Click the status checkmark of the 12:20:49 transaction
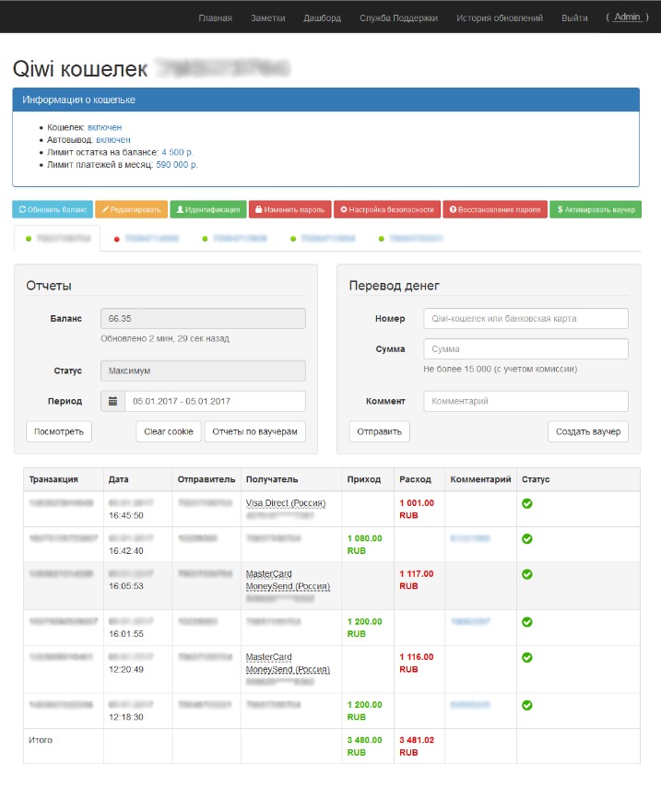 [526, 657]
